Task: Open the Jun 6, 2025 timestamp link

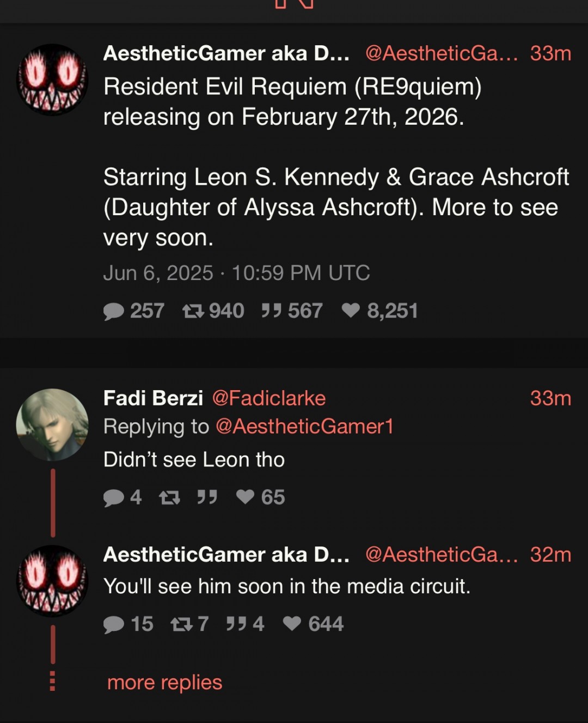Action: (x=236, y=273)
